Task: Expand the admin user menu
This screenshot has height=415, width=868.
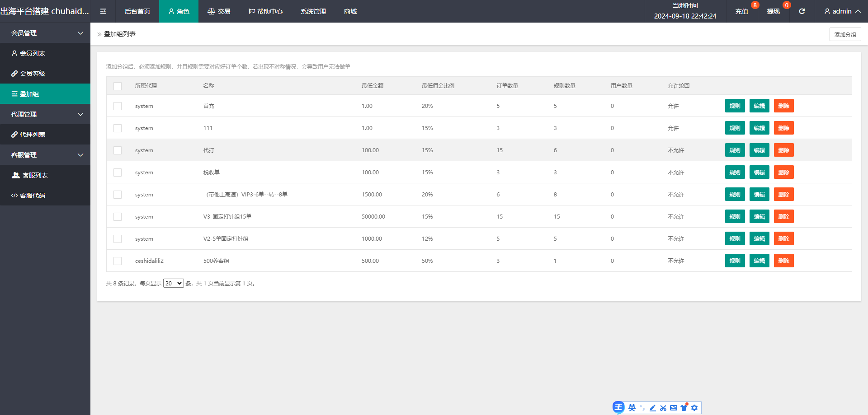Action: pos(842,11)
